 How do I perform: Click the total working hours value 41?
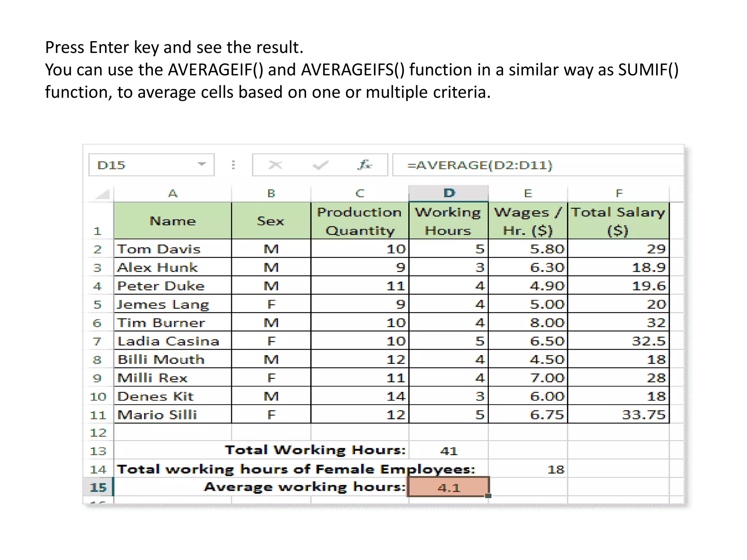(449, 451)
